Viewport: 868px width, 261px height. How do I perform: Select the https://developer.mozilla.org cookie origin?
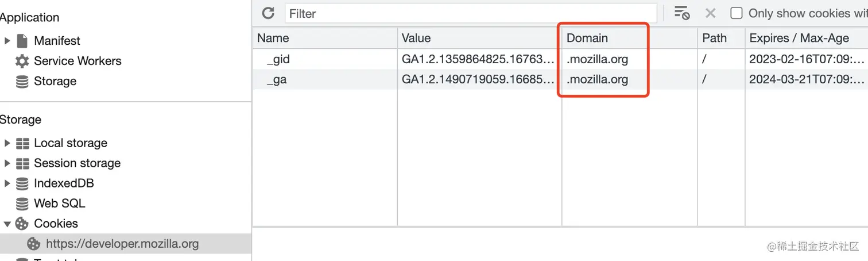[122, 244]
